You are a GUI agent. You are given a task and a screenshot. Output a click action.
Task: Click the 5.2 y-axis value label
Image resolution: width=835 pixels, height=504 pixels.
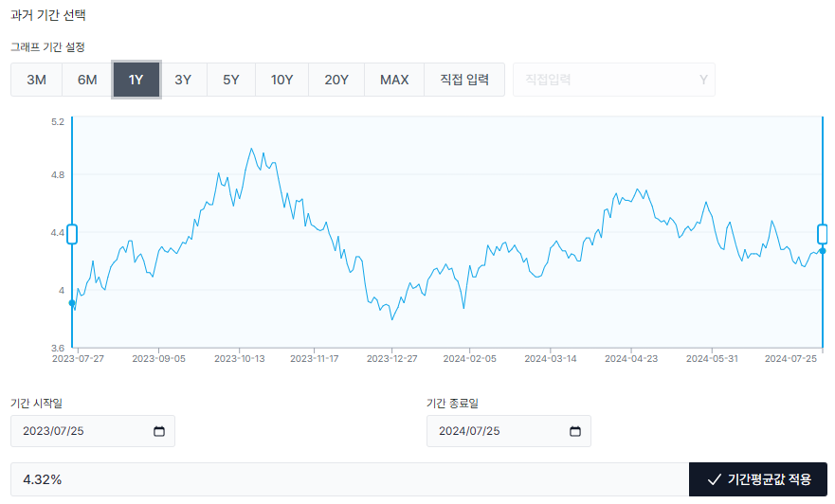coord(58,122)
